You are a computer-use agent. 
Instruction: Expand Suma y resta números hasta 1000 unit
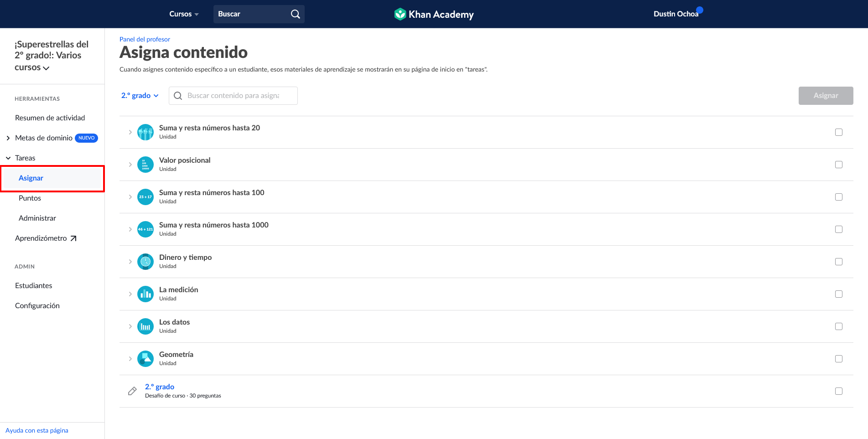(x=130, y=229)
